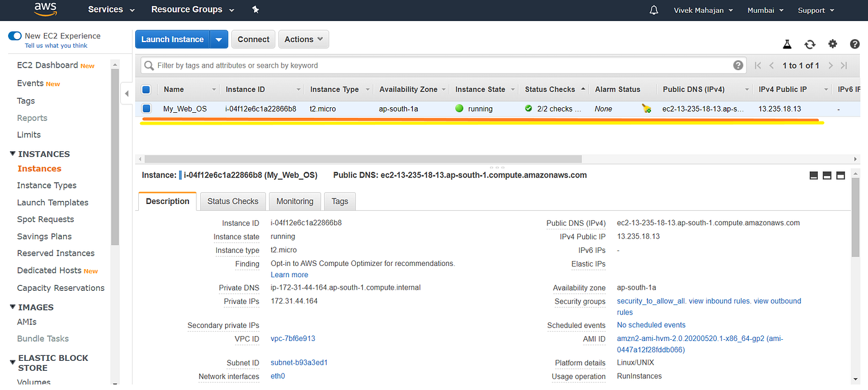868x390 pixels.
Task: Open EC2 preferences gear
Action: pos(833,44)
